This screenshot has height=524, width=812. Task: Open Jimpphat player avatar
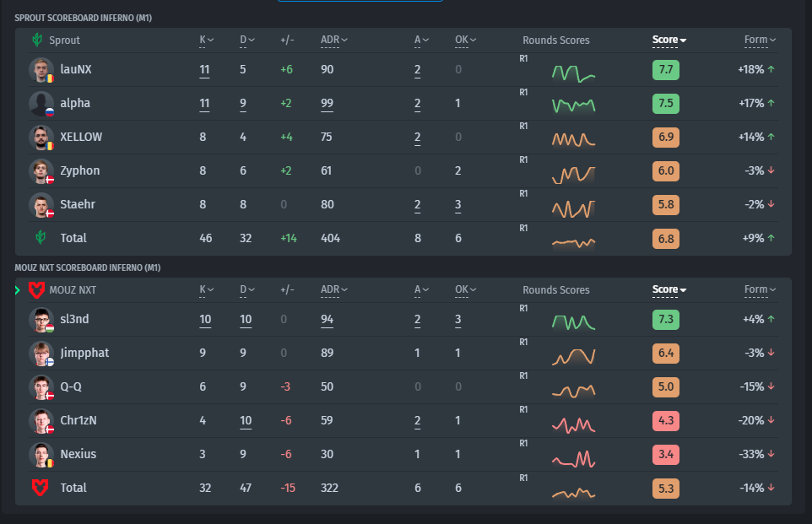(x=41, y=353)
